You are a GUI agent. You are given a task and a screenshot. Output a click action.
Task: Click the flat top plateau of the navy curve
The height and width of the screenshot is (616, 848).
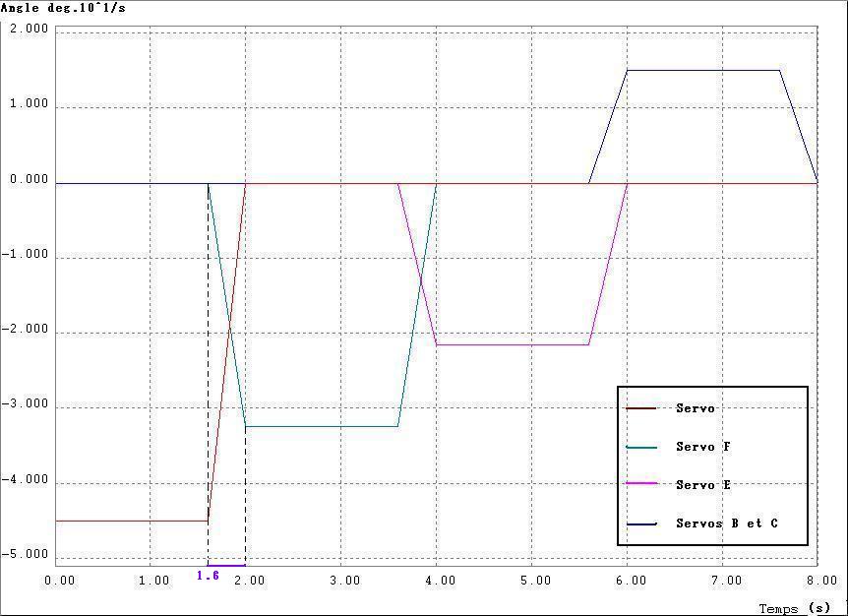702,71
